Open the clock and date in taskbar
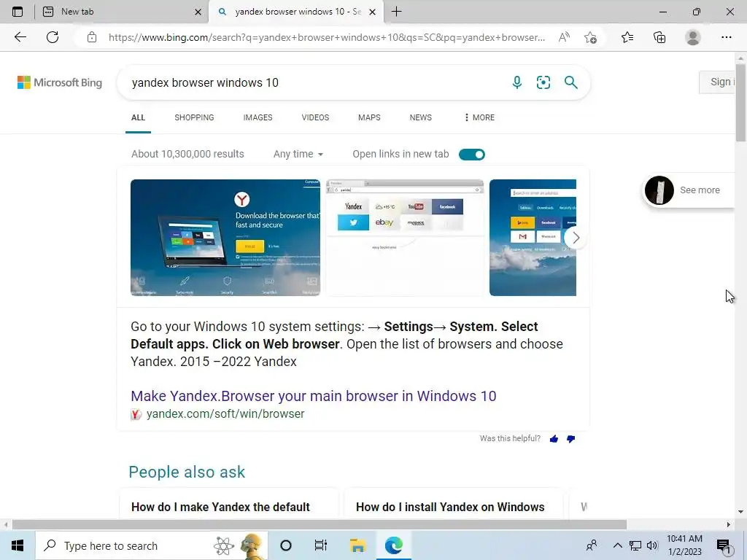747x560 pixels. tap(684, 545)
